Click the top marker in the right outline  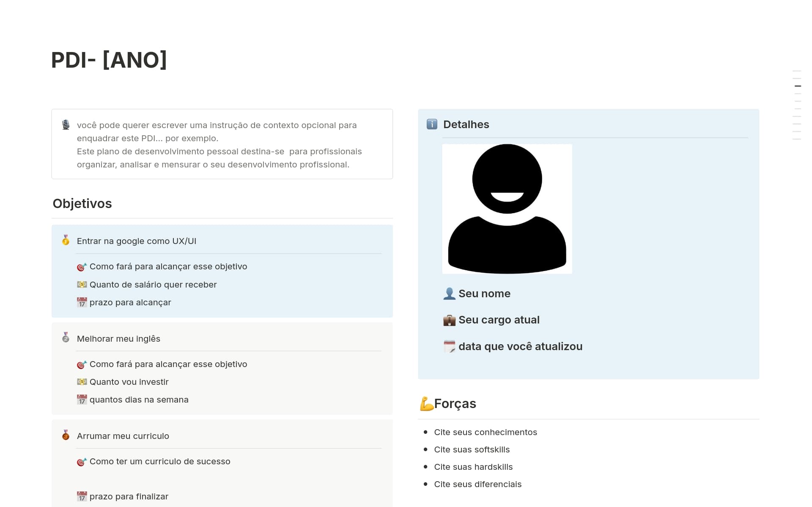[x=797, y=71]
